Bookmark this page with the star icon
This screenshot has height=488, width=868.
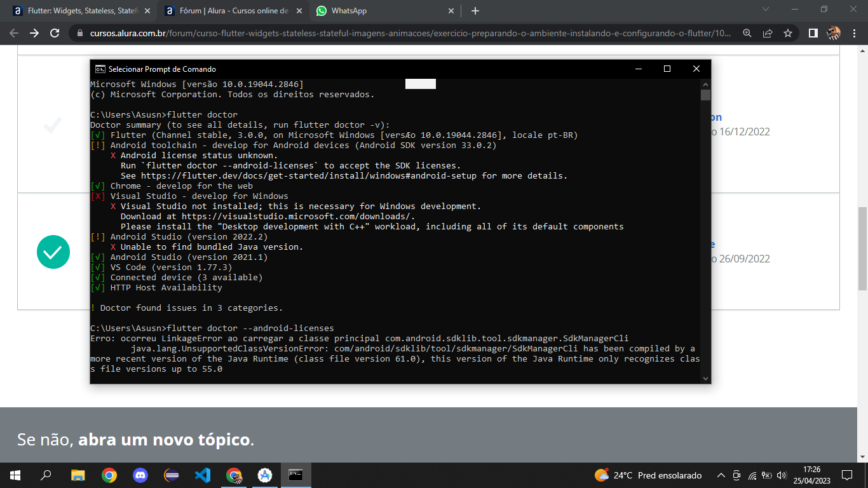click(x=788, y=33)
